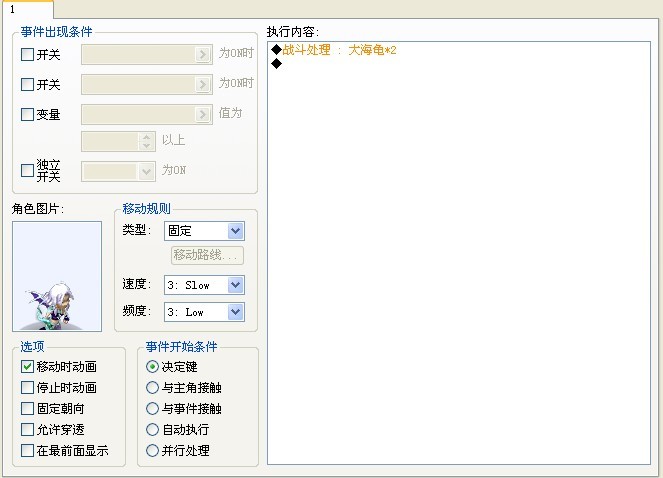The image size is (663, 478).
Task: Enable the second 开关 condition checkbox
Action: click(27, 85)
